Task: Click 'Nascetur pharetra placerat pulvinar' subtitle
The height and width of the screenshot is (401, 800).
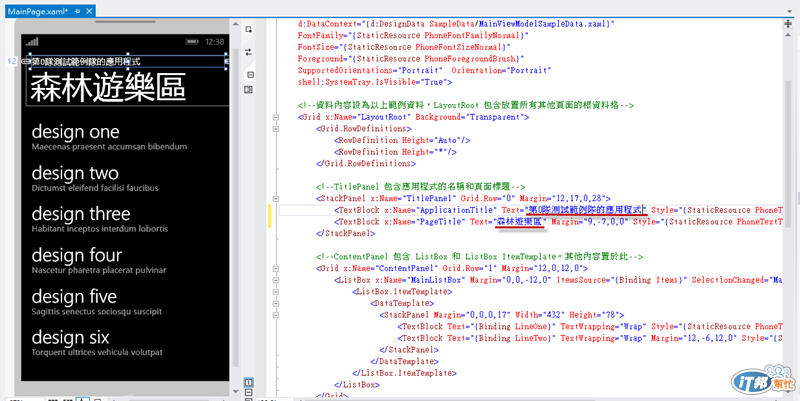Action: (x=98, y=270)
